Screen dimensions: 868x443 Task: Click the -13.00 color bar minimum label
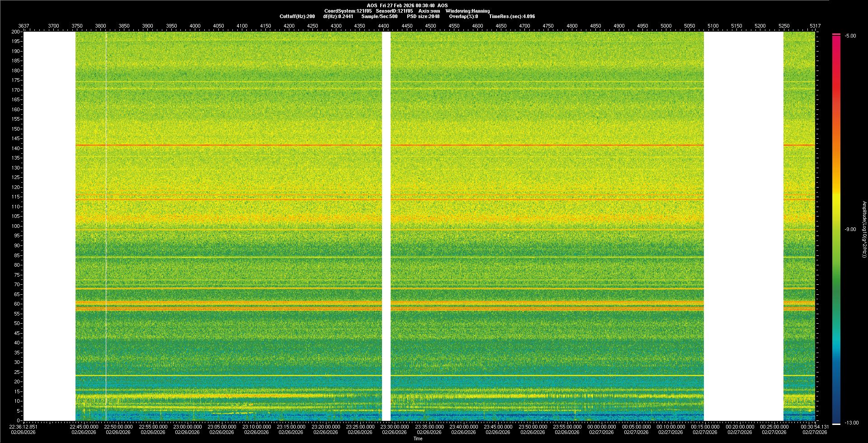point(851,423)
